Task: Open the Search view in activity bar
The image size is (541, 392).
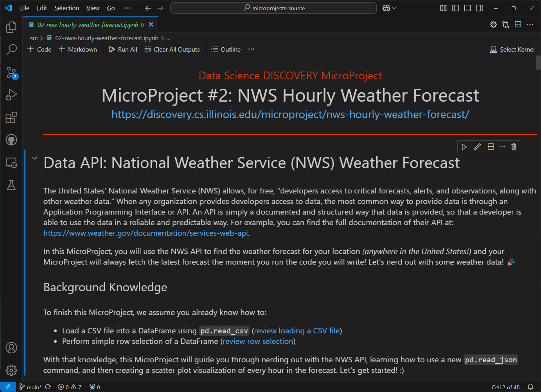Action: pyautogui.click(x=11, y=50)
